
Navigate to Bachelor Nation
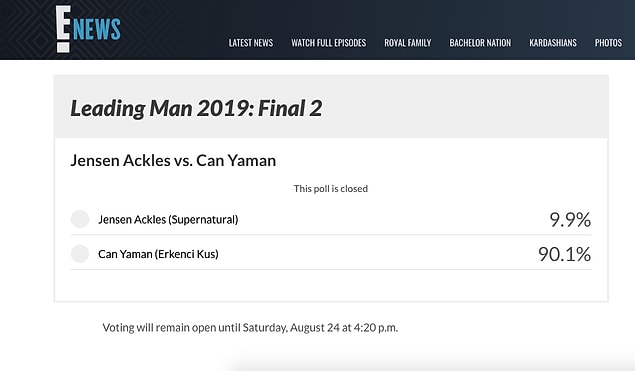(480, 43)
